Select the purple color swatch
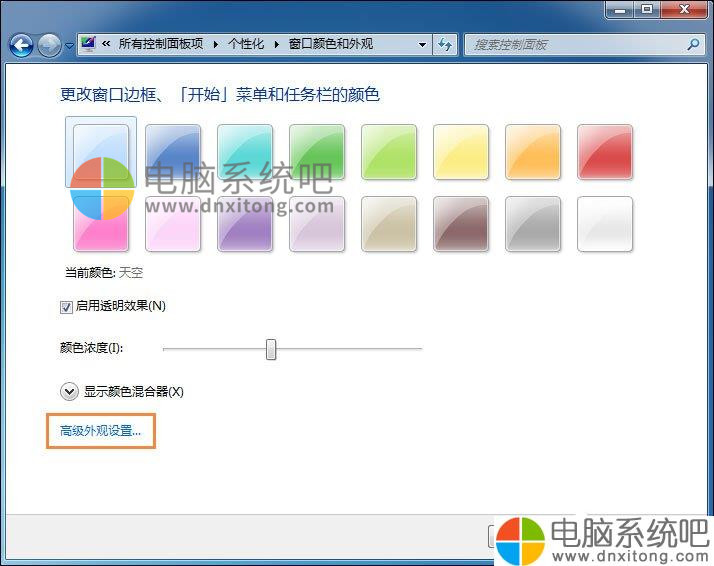 click(245, 224)
